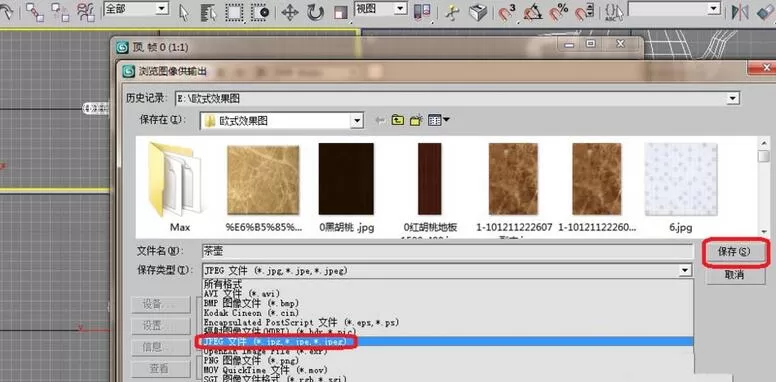Activate the Select and Rotate tool
The image size is (776, 382).
pyautogui.click(x=315, y=13)
